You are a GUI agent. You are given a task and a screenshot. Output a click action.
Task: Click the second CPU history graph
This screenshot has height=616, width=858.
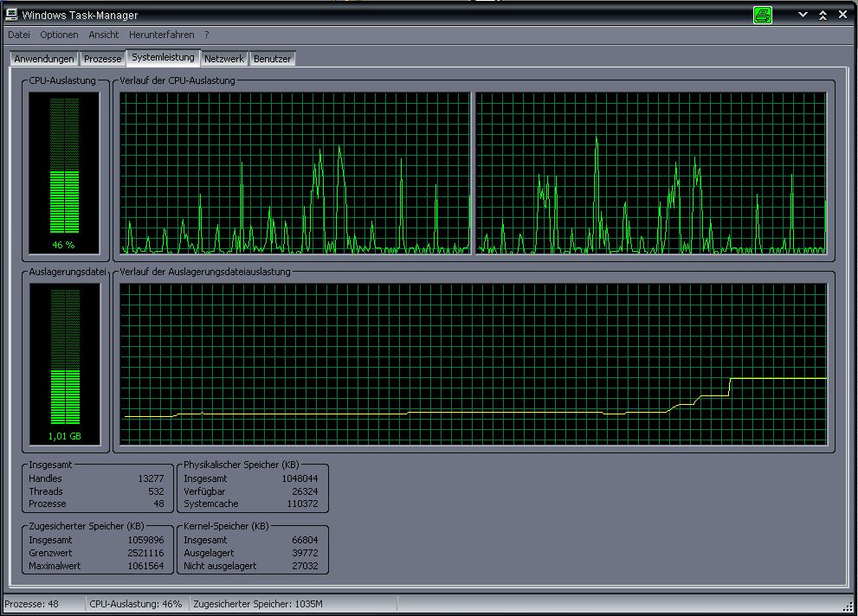(x=651, y=173)
